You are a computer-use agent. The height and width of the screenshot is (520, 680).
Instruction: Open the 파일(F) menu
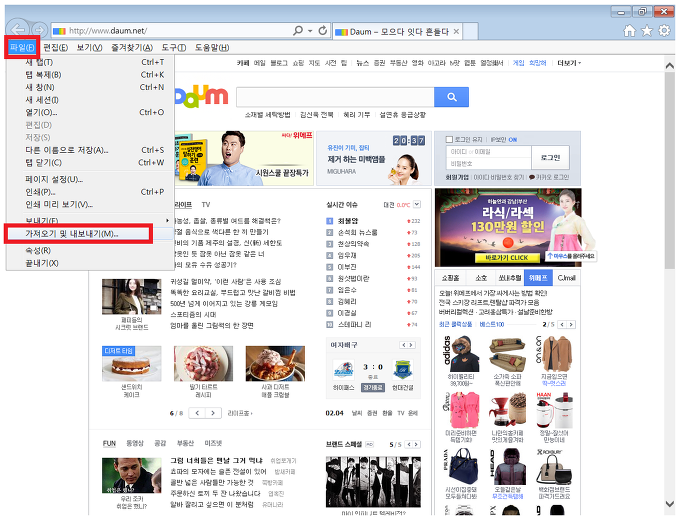pyautogui.click(x=23, y=47)
